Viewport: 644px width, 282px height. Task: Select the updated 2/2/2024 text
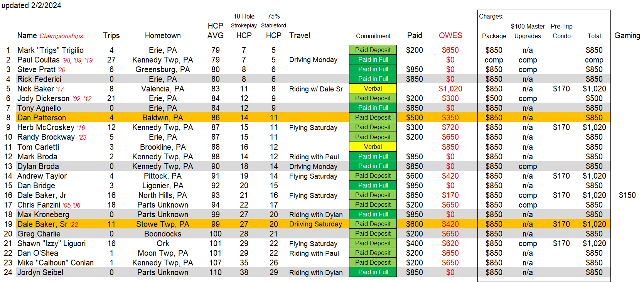pos(31,5)
